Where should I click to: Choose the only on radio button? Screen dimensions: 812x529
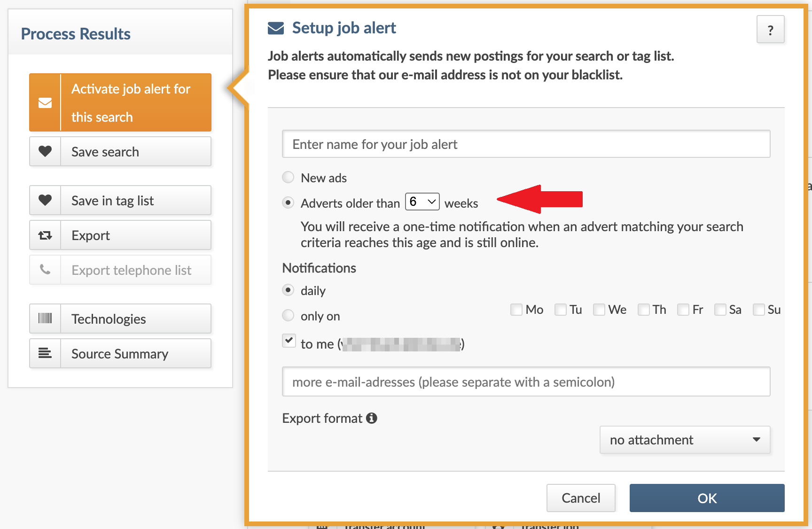(288, 315)
